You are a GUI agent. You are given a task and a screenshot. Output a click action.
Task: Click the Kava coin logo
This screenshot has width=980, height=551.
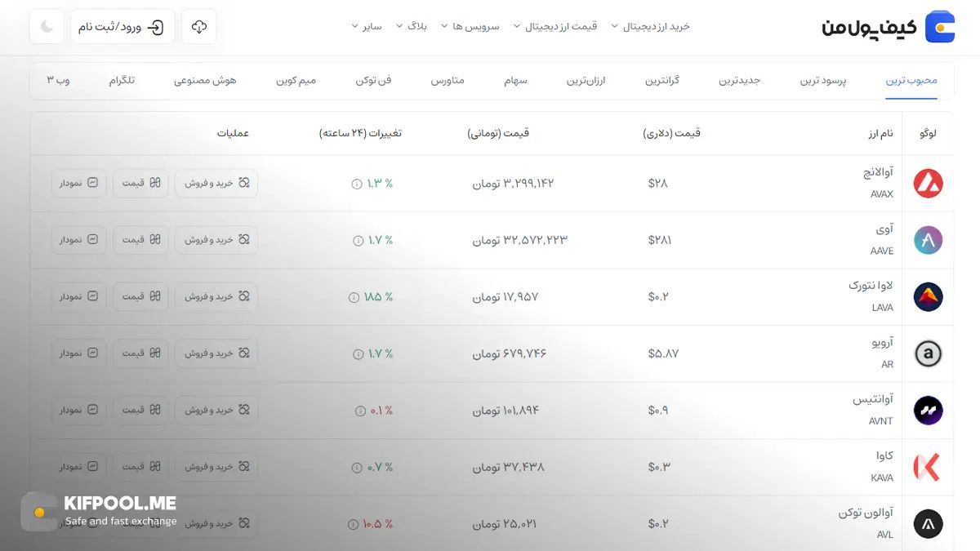(x=928, y=467)
